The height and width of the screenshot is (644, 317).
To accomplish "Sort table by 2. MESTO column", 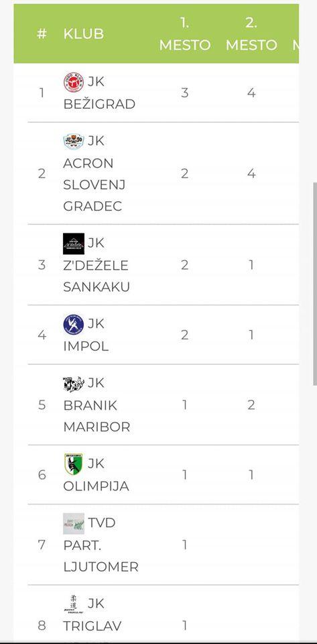I will click(x=251, y=34).
